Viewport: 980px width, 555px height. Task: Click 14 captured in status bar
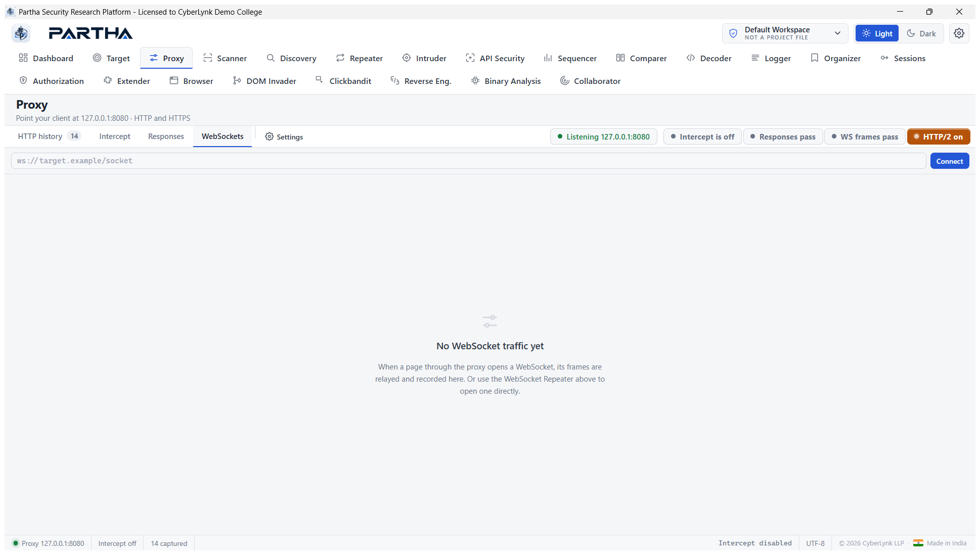[169, 543]
